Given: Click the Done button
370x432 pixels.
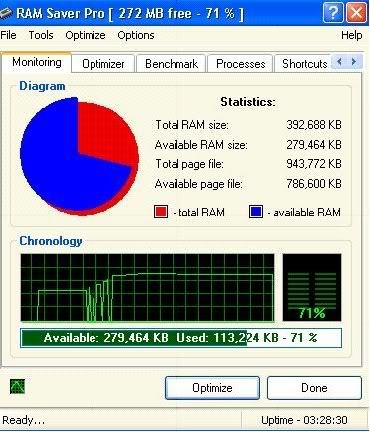Looking at the screenshot, I should tap(314, 388).
